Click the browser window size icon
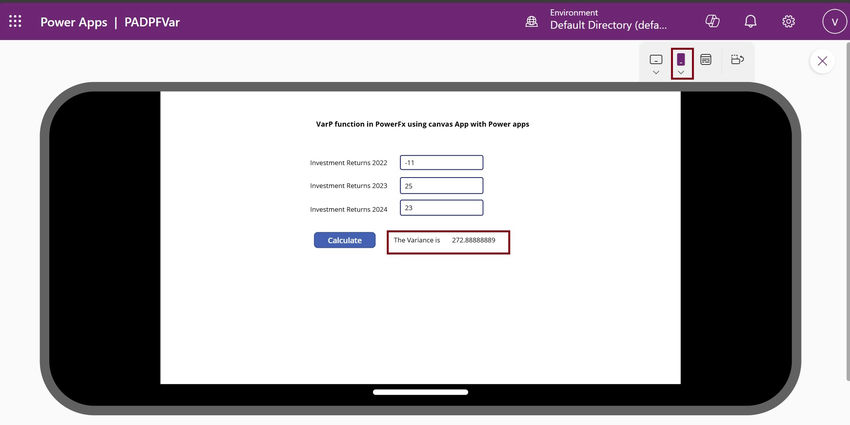 [x=706, y=59]
